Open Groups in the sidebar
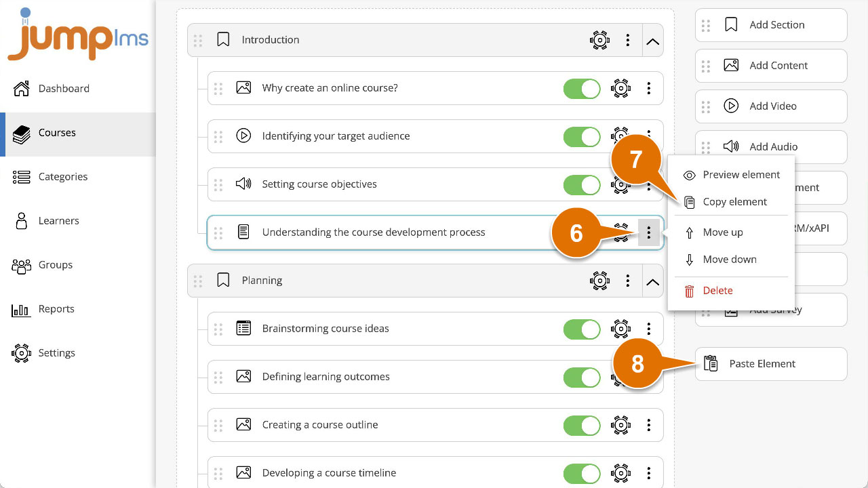Screen dimensions: 868x488 78,265
